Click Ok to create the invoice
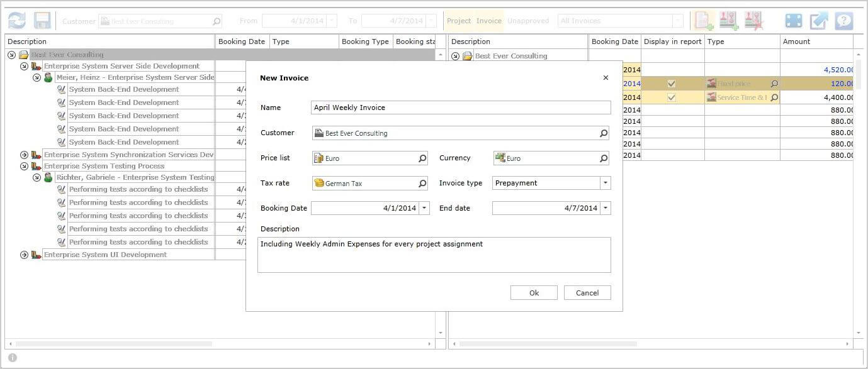 click(534, 293)
